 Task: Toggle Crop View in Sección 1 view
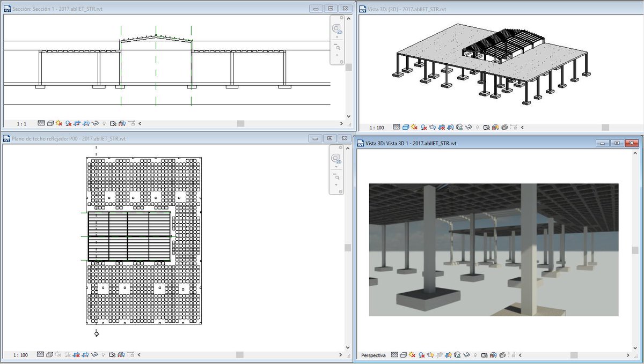click(77, 123)
